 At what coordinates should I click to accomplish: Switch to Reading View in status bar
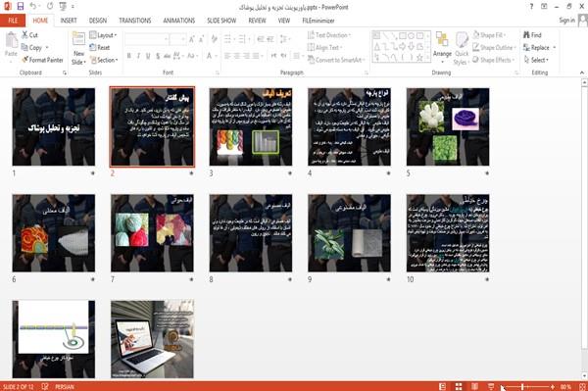pos(474,386)
